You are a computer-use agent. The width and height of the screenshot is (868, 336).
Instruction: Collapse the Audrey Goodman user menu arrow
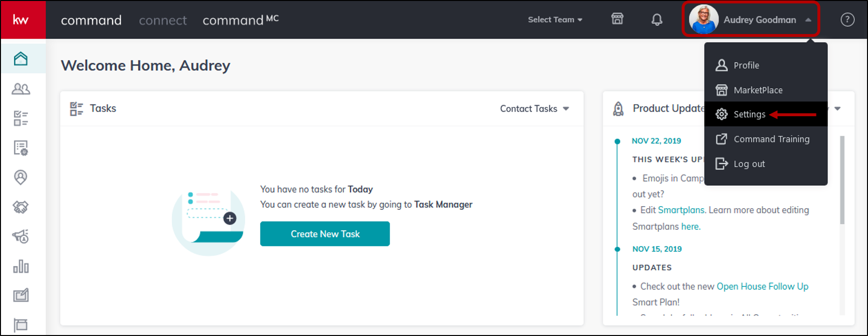pyautogui.click(x=808, y=20)
